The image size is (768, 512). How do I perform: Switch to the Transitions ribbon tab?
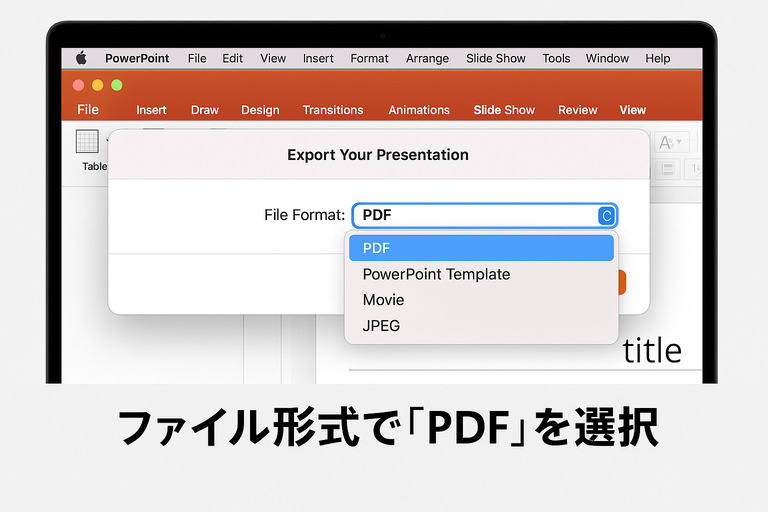(333, 110)
